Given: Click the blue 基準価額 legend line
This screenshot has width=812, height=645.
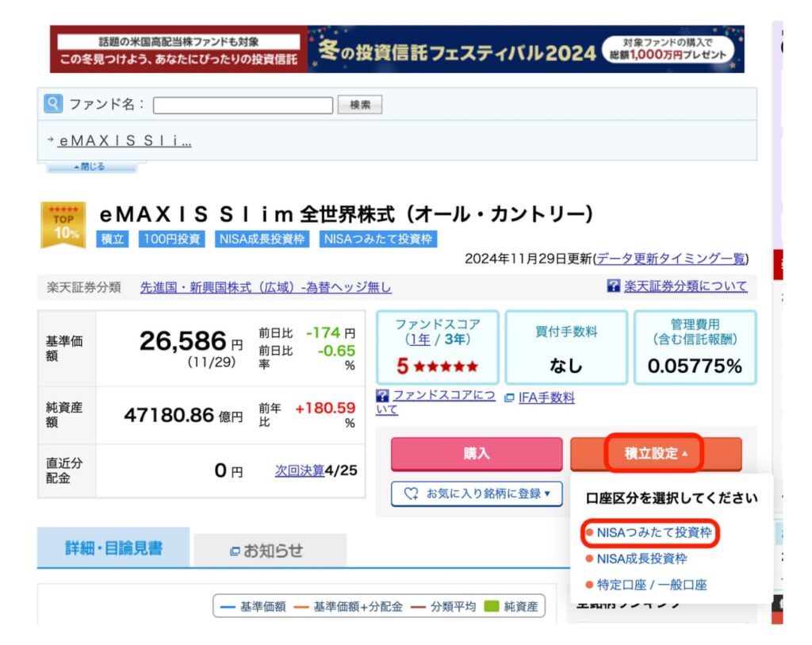Looking at the screenshot, I should tap(228, 607).
